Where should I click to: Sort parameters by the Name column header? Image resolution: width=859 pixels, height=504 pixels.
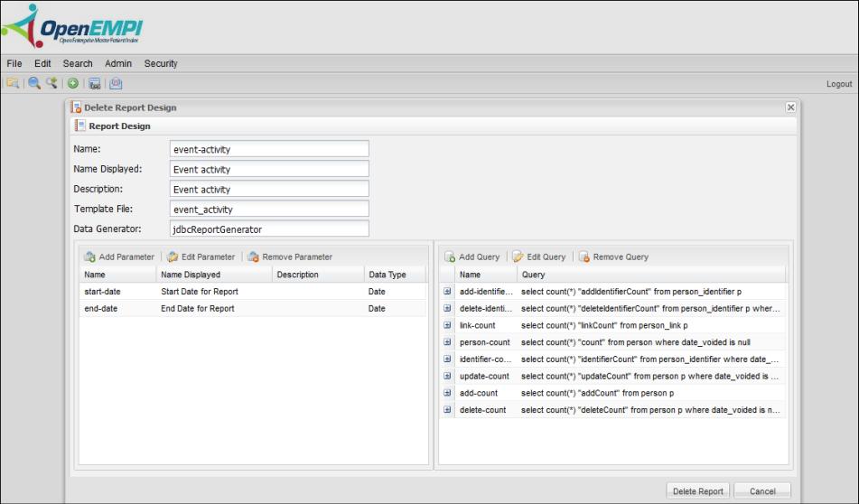click(117, 275)
